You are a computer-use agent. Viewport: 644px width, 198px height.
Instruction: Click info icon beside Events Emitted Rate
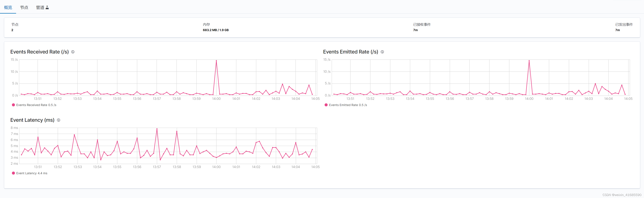point(382,52)
